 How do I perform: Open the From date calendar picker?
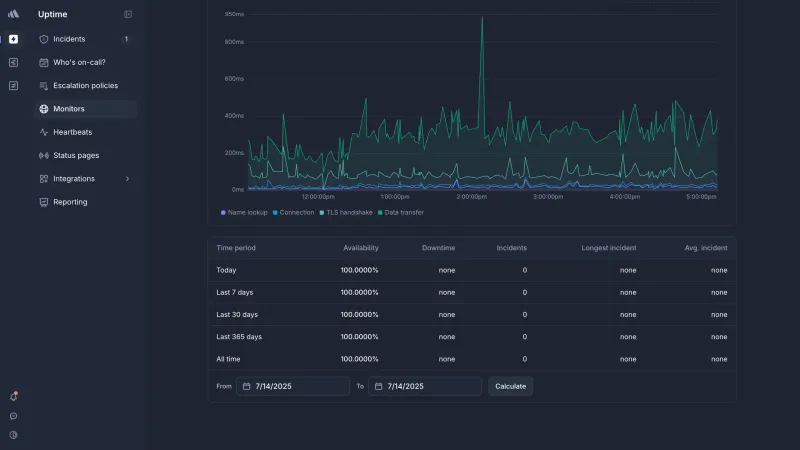[246, 386]
